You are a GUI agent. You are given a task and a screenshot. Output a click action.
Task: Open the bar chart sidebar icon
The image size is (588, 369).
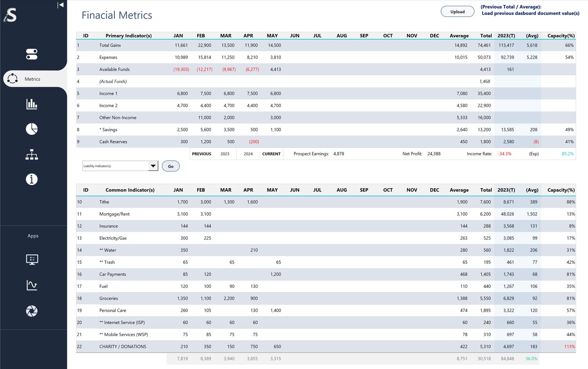pos(32,104)
